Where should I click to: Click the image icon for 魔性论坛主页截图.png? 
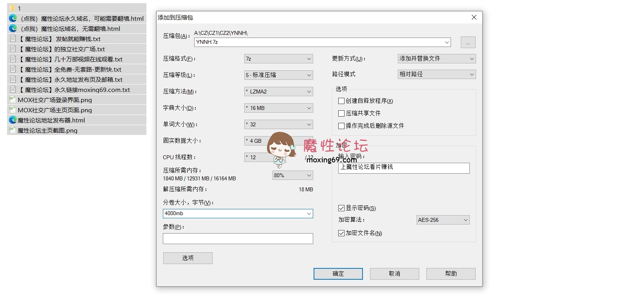[13, 130]
